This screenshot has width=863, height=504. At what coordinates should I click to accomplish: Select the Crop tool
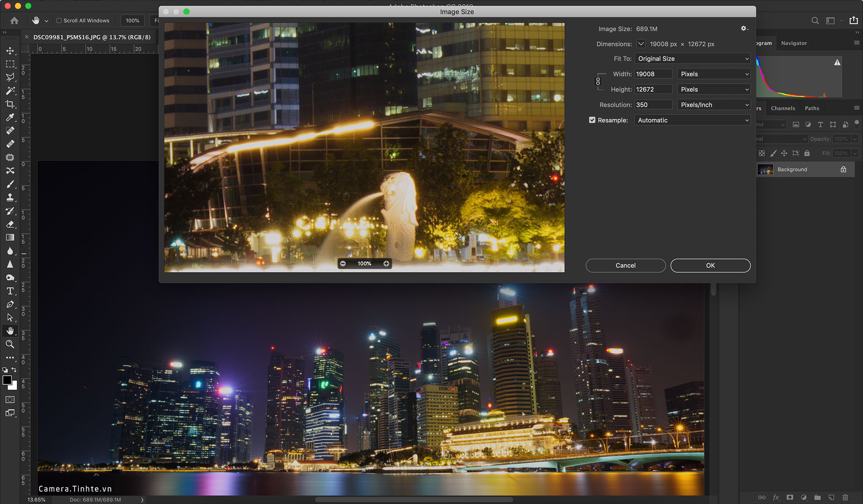point(10,104)
